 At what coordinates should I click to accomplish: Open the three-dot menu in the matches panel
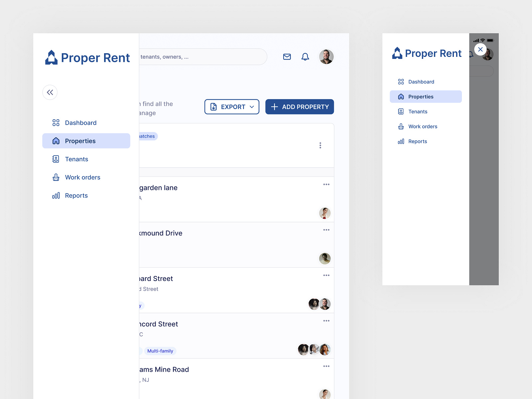320,145
